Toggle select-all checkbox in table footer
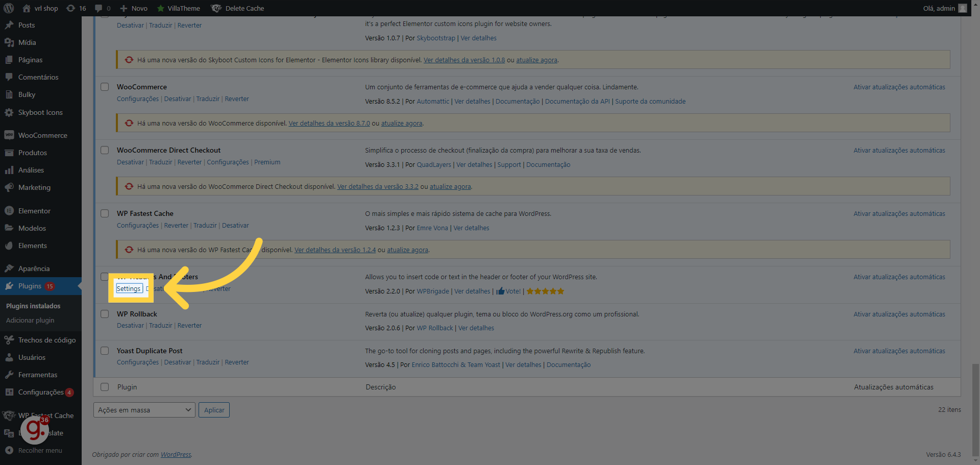Screen dimensions: 980x465 click(105, 387)
